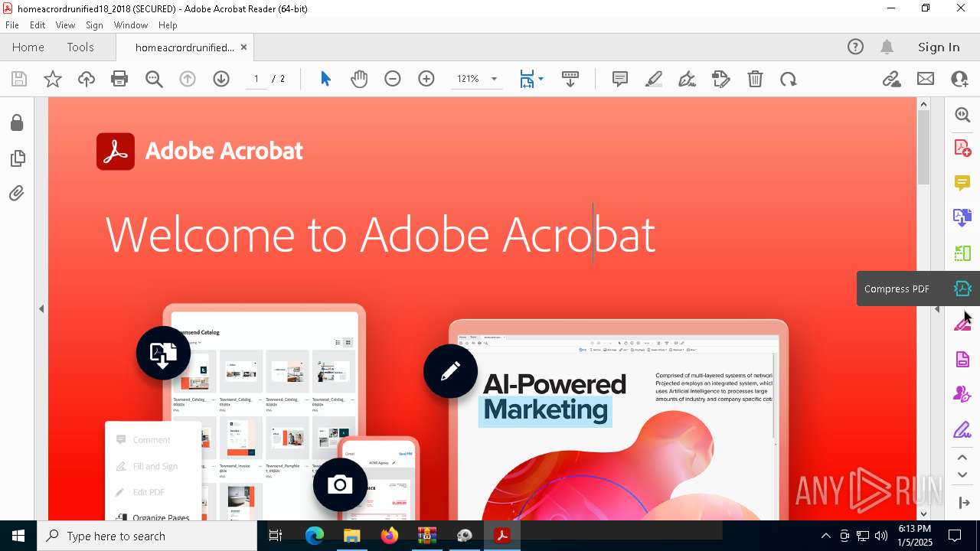Move tools list up chevron
This screenshot has height=551, width=980.
pyautogui.click(x=962, y=458)
